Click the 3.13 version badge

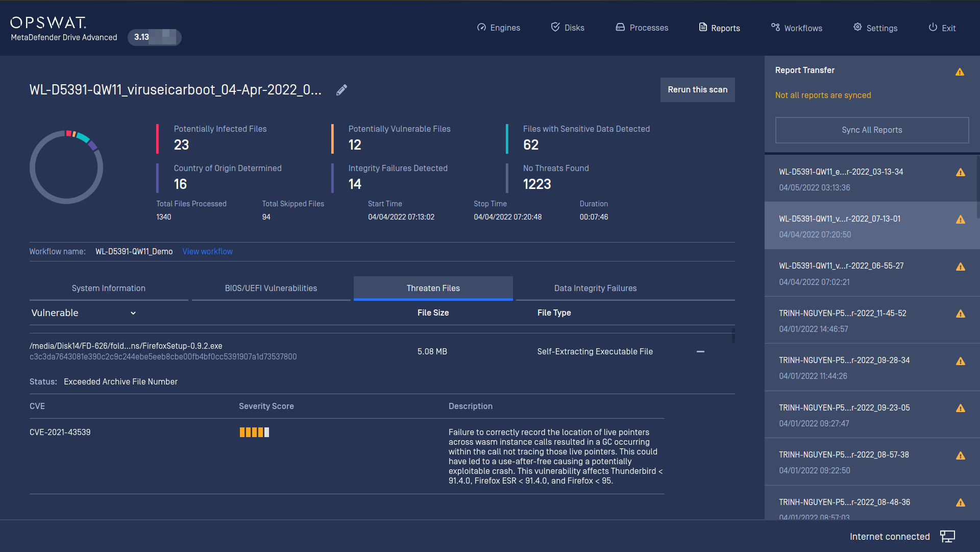[155, 37]
